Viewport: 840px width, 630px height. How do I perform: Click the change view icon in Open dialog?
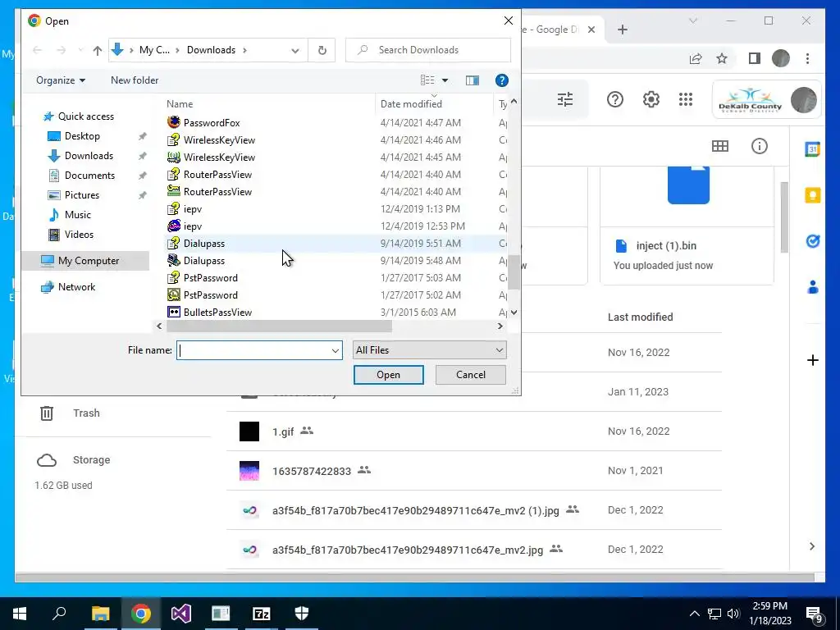[x=427, y=80]
